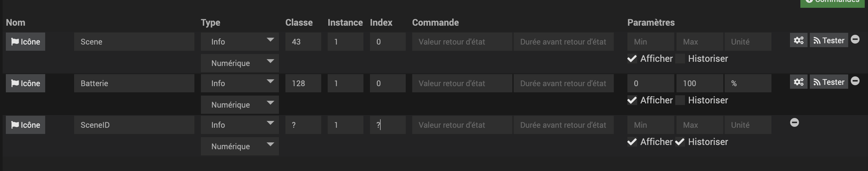The image size is (868, 171).
Task: Choose an icon for the Scene command
Action: (25, 42)
